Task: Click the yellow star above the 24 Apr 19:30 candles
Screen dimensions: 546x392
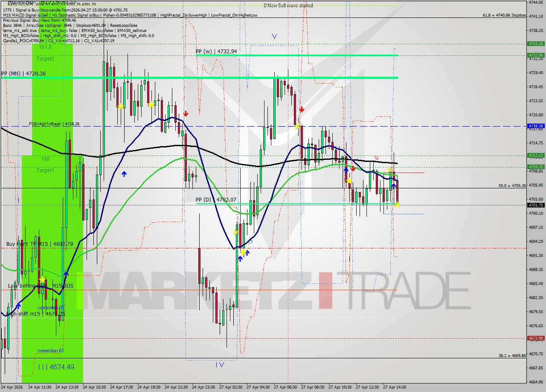Action: click(x=152, y=104)
